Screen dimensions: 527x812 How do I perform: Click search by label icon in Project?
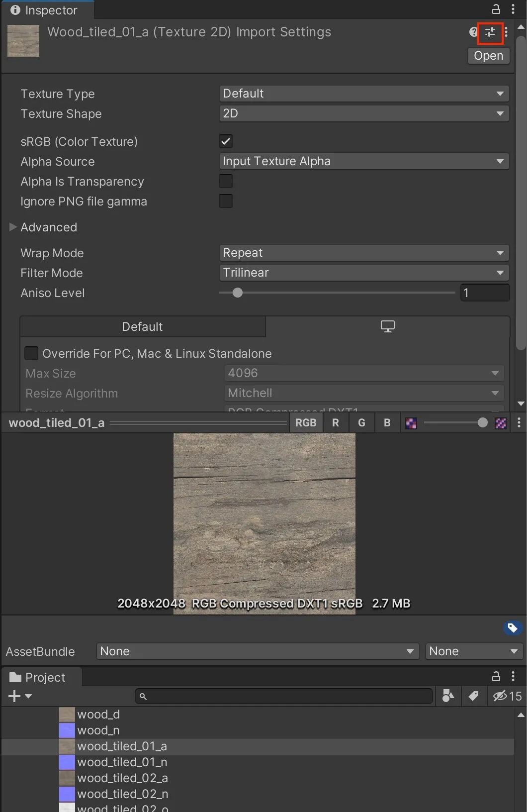pyautogui.click(x=473, y=696)
